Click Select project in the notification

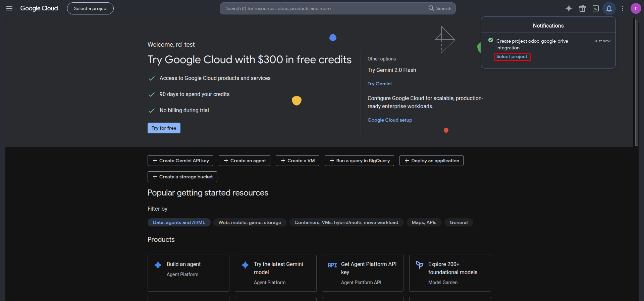pos(512,57)
